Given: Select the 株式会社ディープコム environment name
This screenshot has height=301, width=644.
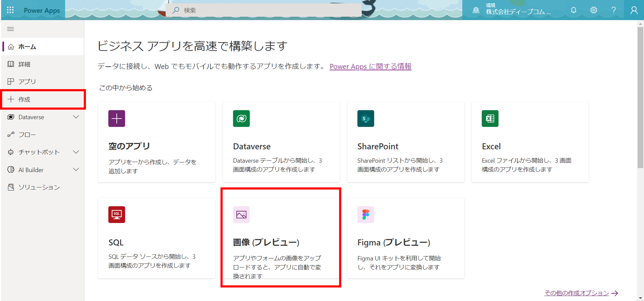Looking at the screenshot, I should point(518,12).
